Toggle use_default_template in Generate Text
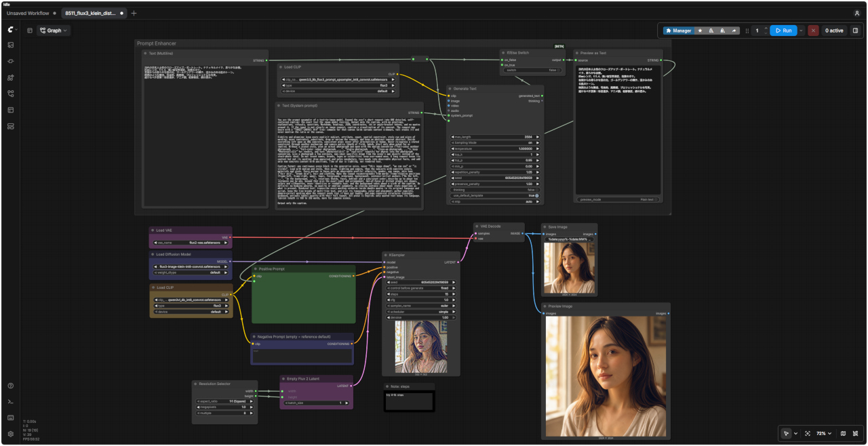The width and height of the screenshot is (868, 446). pyautogui.click(x=495, y=195)
